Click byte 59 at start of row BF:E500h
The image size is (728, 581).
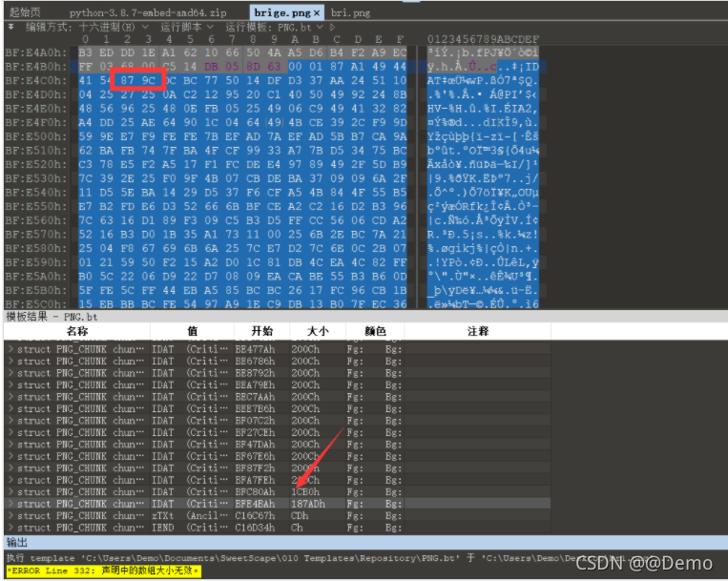pos(86,136)
